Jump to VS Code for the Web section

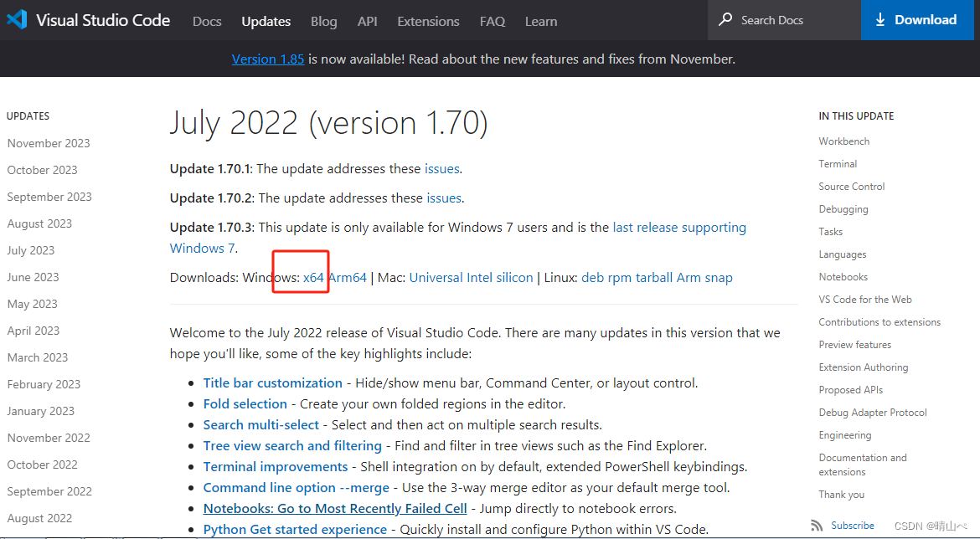[865, 299]
